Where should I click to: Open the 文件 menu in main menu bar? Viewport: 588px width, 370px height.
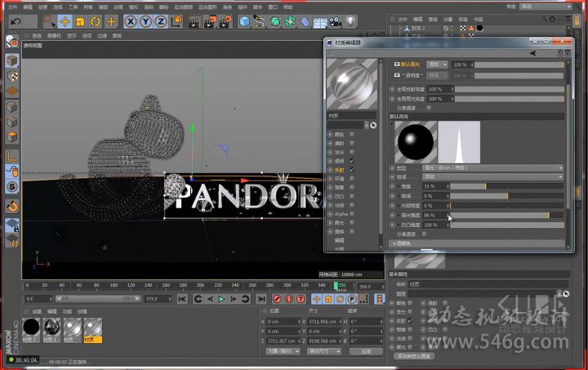click(12, 7)
